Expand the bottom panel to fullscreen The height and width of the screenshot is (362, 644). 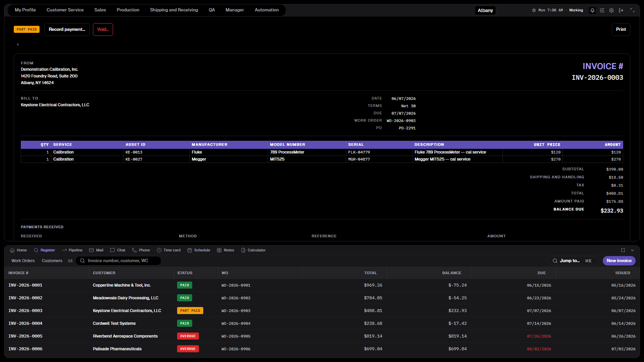click(623, 250)
